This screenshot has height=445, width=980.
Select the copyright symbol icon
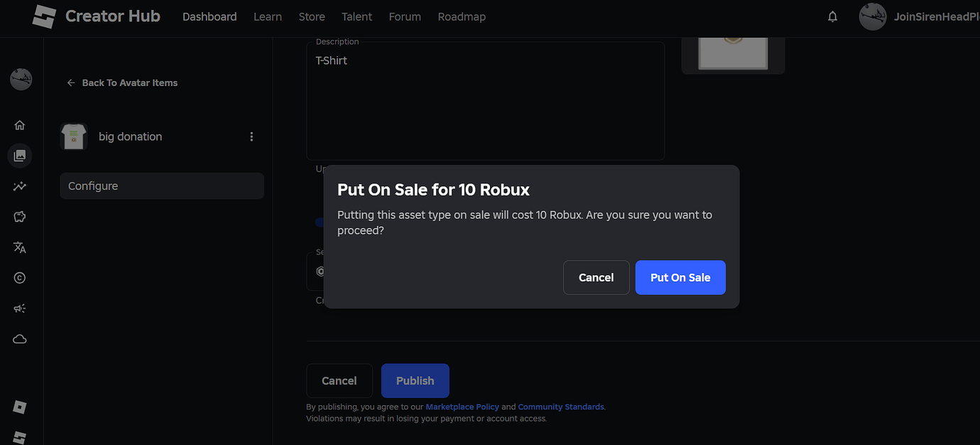click(x=20, y=278)
